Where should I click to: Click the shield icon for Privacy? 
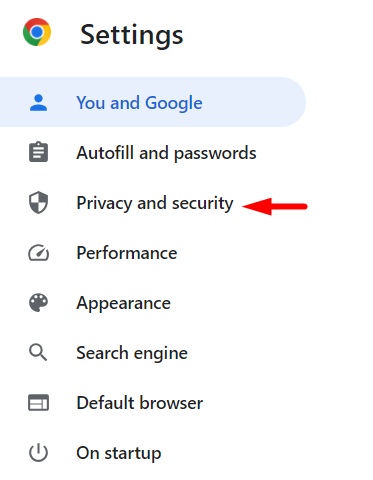pos(38,202)
